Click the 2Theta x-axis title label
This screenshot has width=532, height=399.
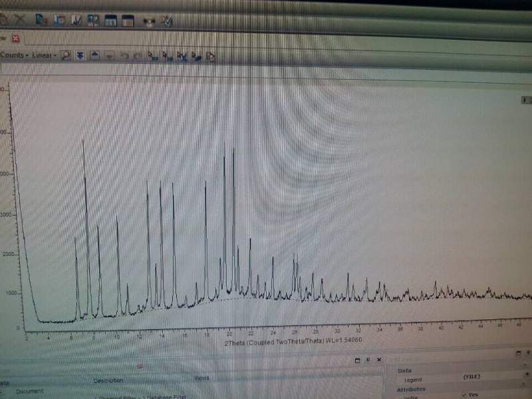[x=293, y=341]
